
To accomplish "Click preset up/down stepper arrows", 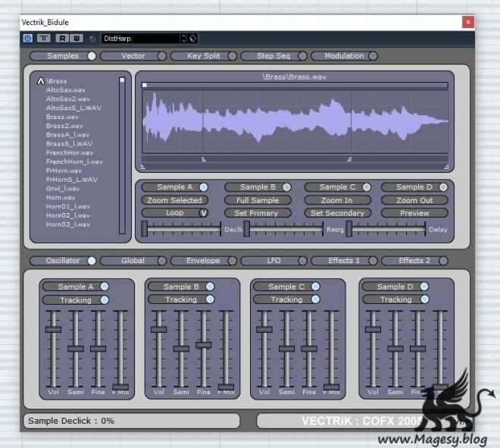I will click(x=183, y=38).
